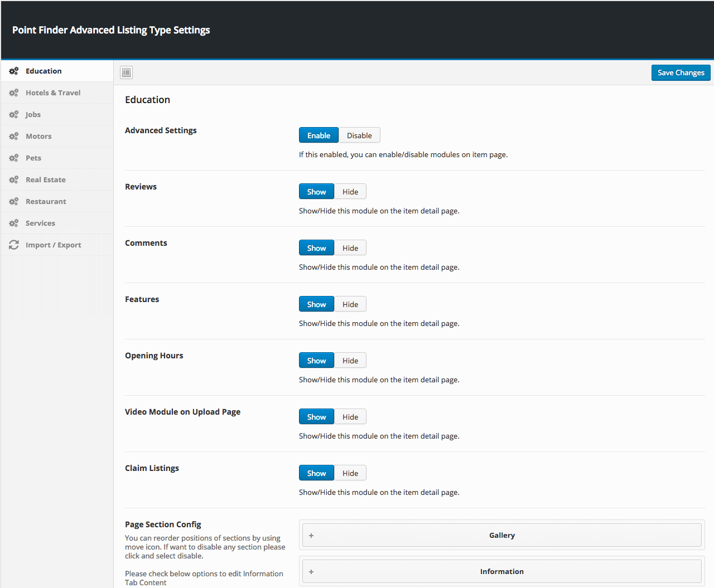Click the sync icon beside Import / Export

pos(13,245)
